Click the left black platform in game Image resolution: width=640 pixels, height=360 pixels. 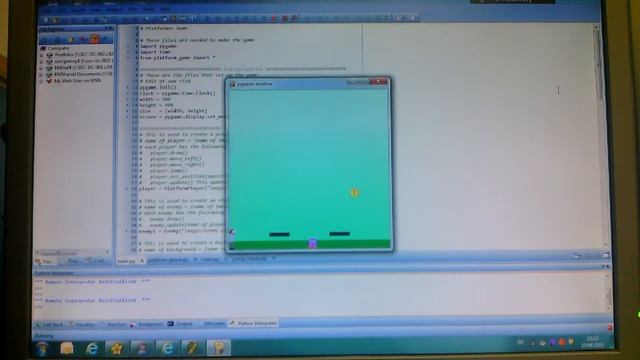coord(280,234)
